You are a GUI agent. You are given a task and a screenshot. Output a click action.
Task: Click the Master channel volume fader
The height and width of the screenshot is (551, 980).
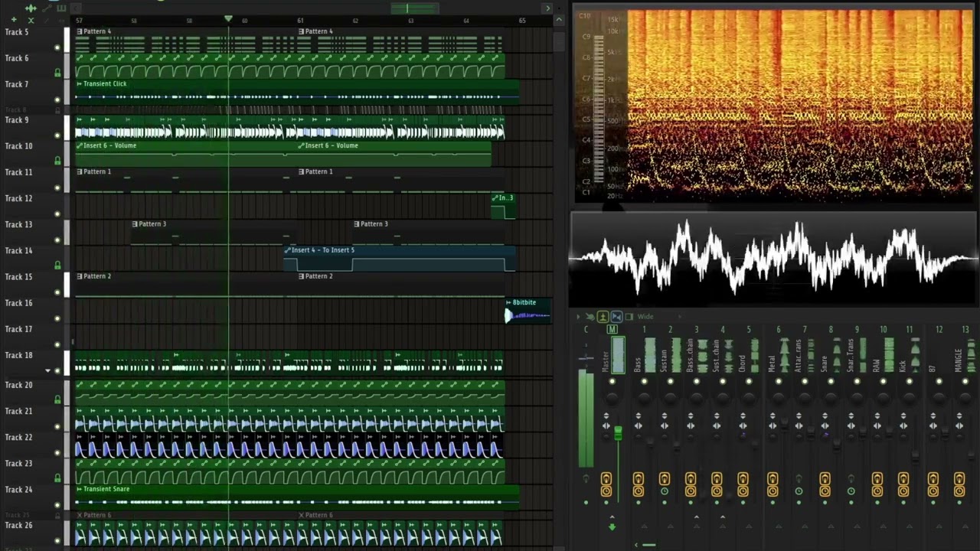coord(618,434)
